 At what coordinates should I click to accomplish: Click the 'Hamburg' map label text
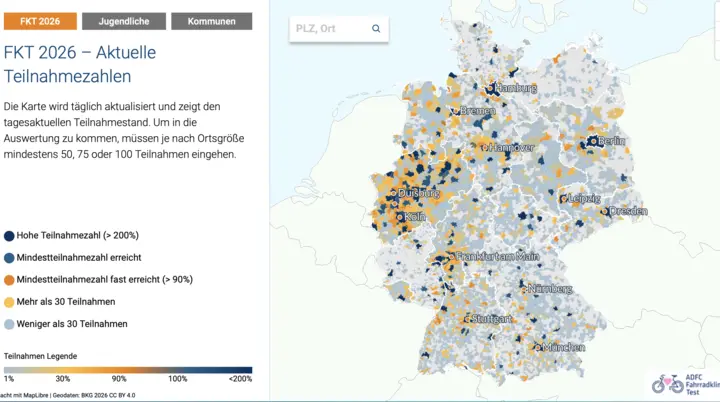[x=516, y=88]
